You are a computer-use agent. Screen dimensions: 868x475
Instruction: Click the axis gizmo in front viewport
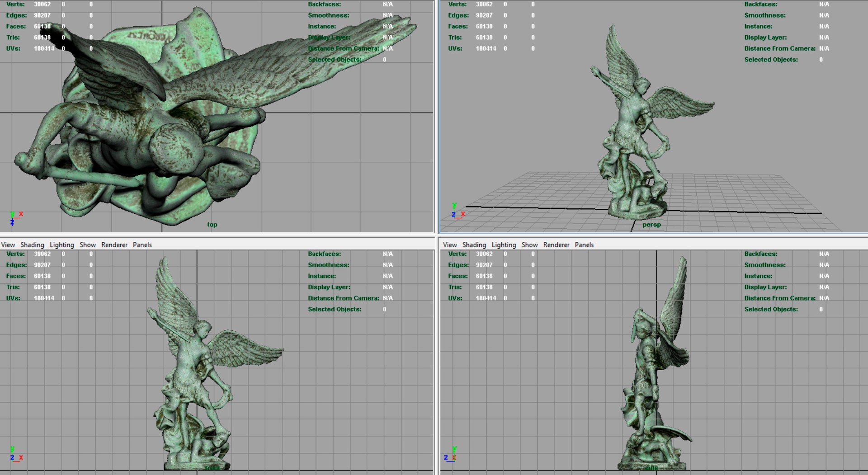coord(16,454)
